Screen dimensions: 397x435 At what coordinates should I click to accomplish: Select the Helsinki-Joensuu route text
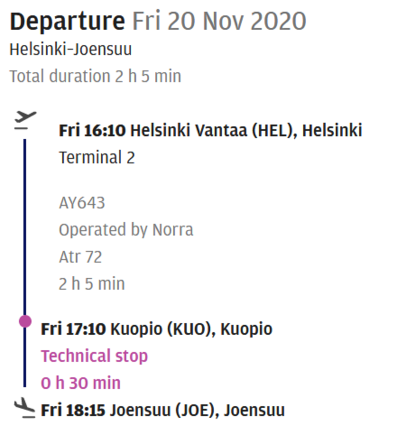click(x=71, y=50)
